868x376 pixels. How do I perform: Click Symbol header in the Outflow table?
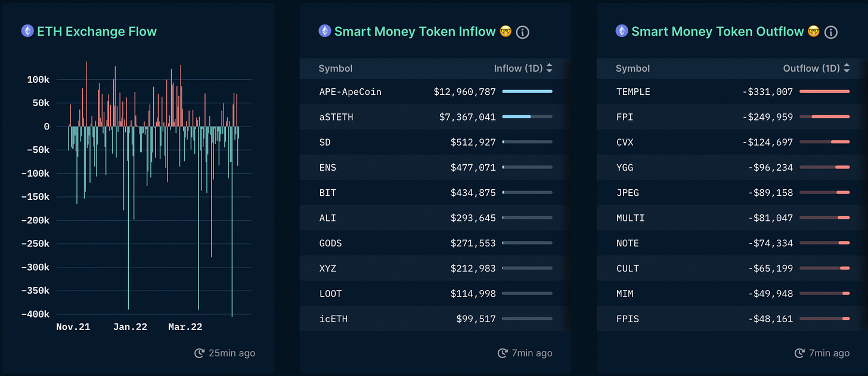tap(633, 69)
